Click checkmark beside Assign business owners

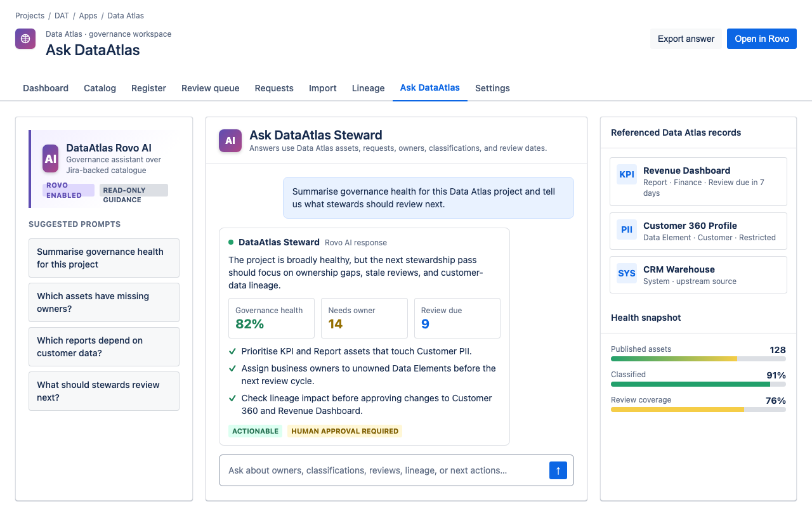coord(232,368)
